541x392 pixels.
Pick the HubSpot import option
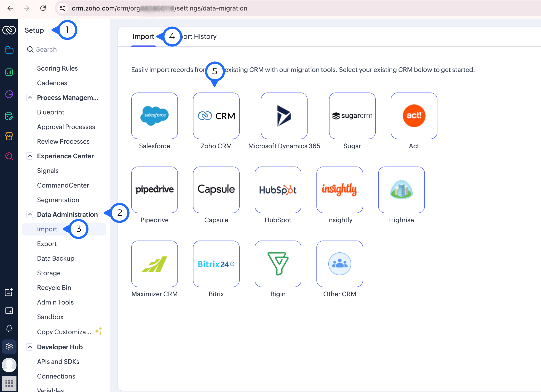point(278,190)
